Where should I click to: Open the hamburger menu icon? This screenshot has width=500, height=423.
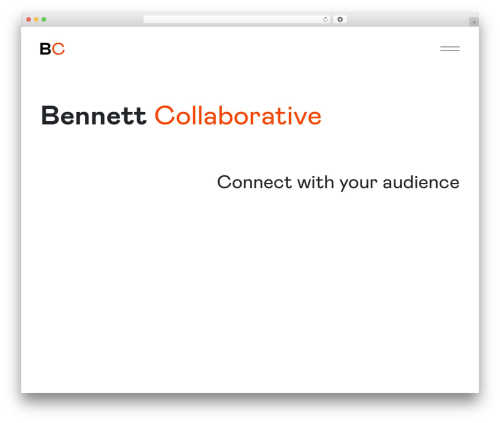pyautogui.click(x=450, y=49)
